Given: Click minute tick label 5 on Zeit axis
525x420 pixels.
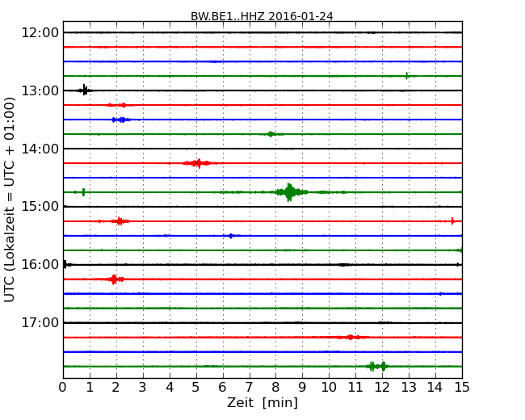Looking at the screenshot, I should [x=196, y=387].
